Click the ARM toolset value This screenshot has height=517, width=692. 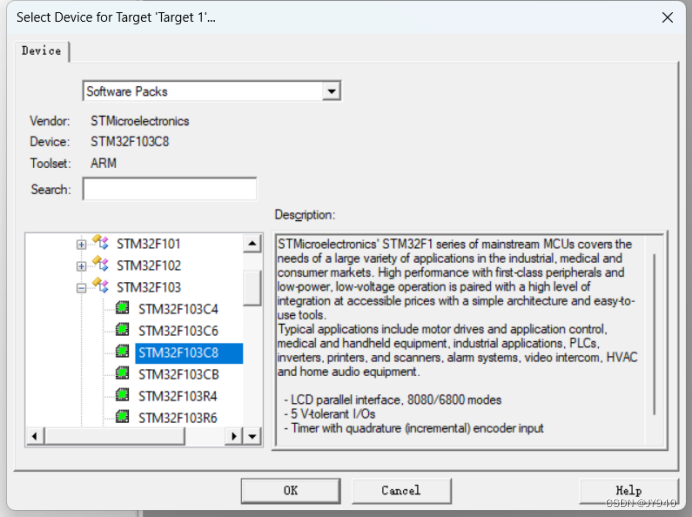(103, 163)
